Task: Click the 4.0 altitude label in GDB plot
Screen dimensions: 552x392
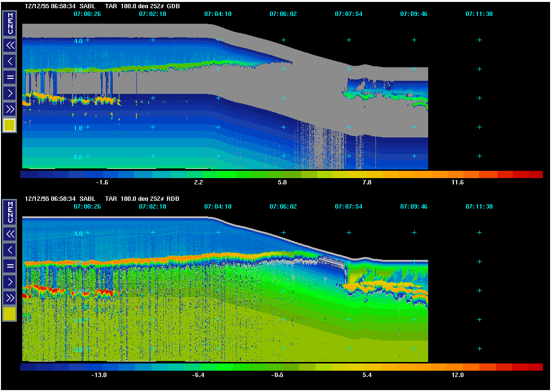Action: coord(78,41)
